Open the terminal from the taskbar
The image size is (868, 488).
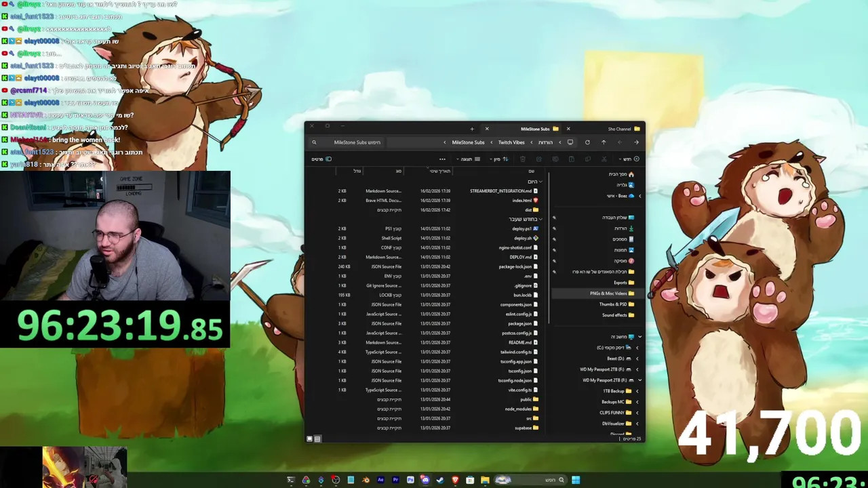coord(291,480)
